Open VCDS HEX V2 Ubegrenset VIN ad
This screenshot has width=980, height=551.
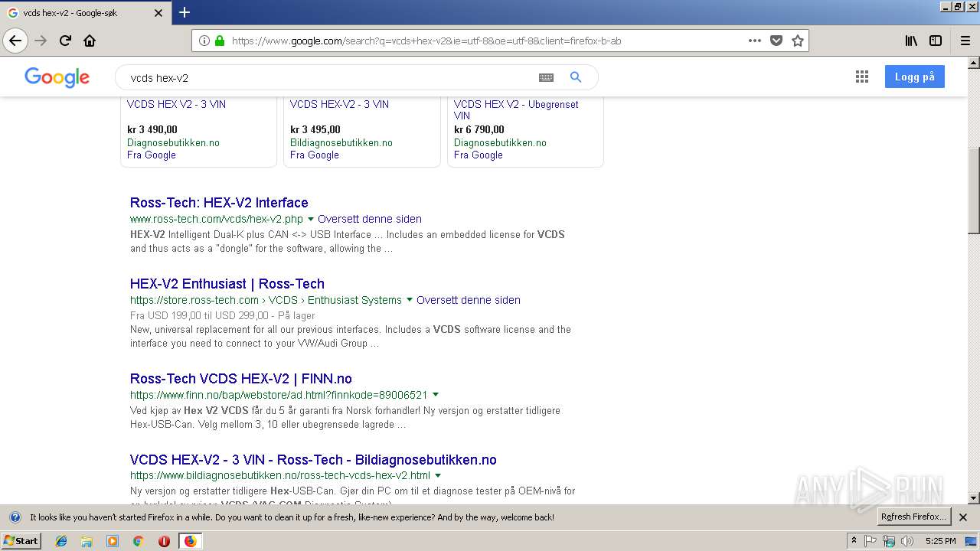[516, 110]
